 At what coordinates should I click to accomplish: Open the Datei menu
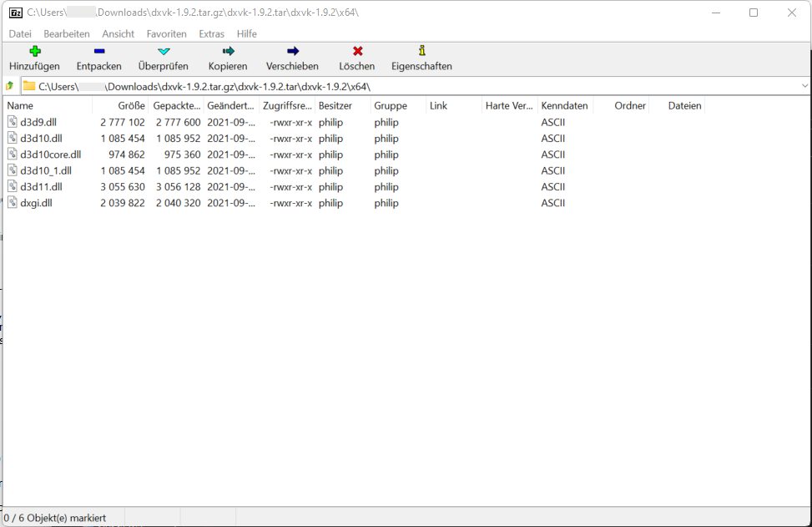click(20, 33)
